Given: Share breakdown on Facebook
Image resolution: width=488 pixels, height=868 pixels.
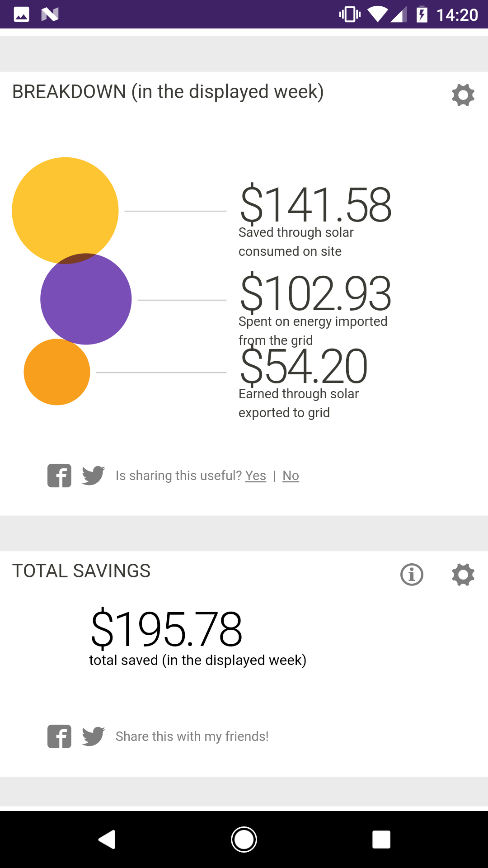Looking at the screenshot, I should pos(59,476).
